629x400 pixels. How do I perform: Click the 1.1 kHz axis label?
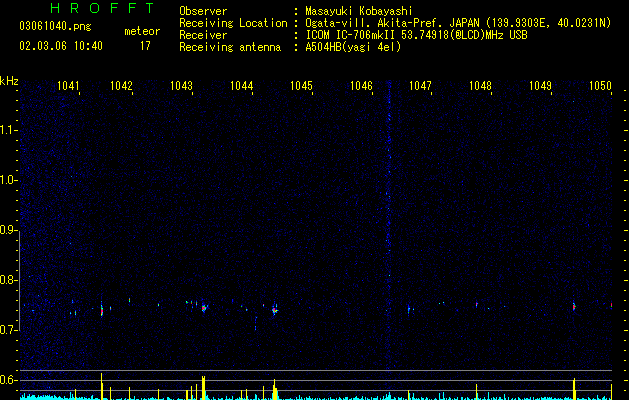pyautogui.click(x=8, y=130)
